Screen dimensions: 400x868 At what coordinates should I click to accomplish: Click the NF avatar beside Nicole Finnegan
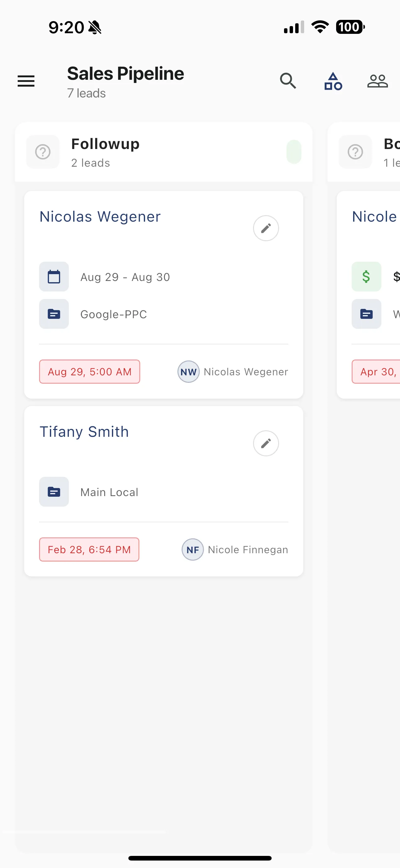tap(192, 549)
